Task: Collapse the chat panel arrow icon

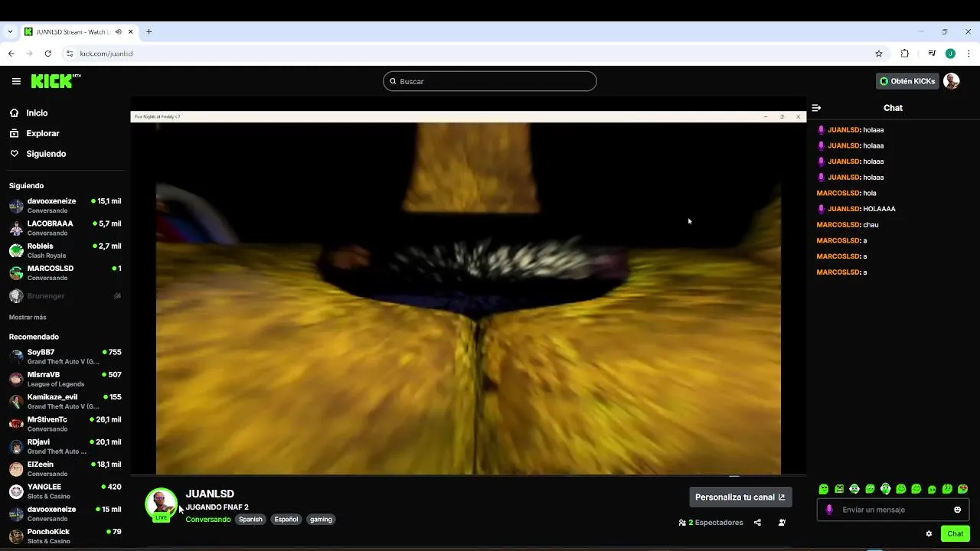Action: tap(816, 108)
